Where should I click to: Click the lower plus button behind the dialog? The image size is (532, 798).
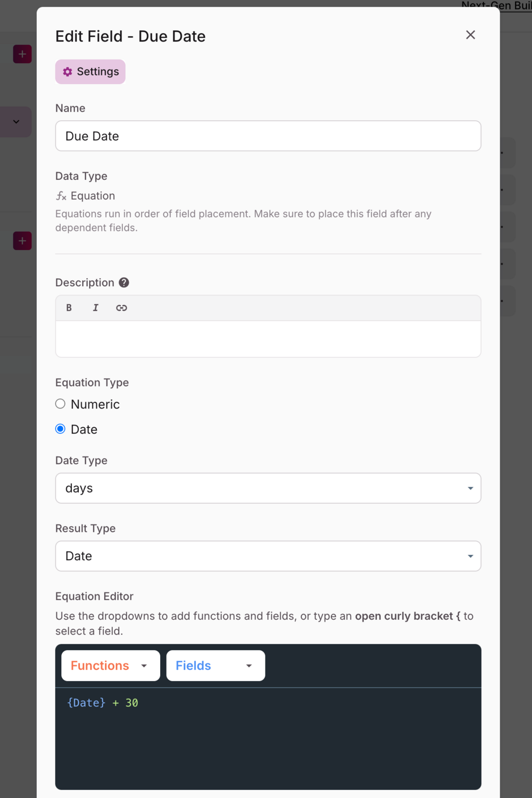tap(22, 241)
